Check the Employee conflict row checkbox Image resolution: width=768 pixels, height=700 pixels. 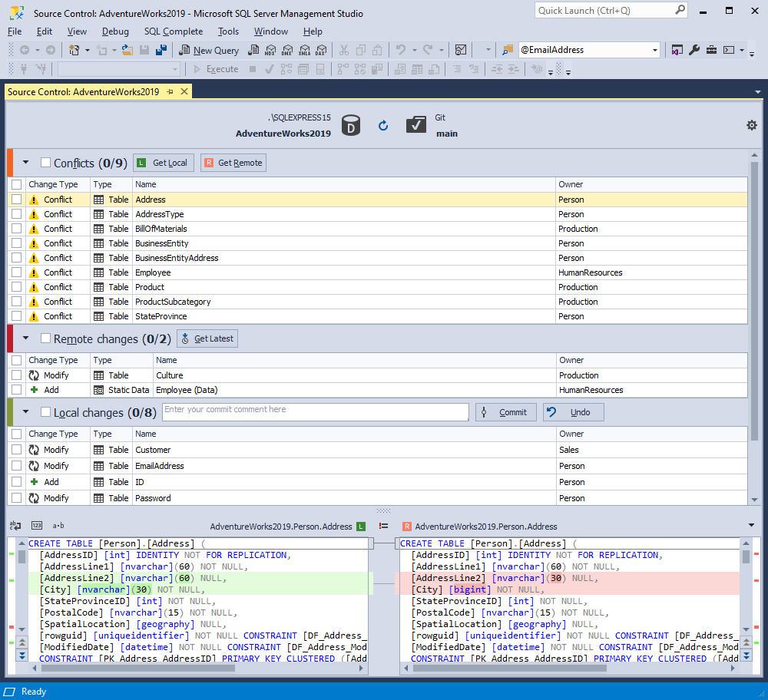[x=17, y=272]
